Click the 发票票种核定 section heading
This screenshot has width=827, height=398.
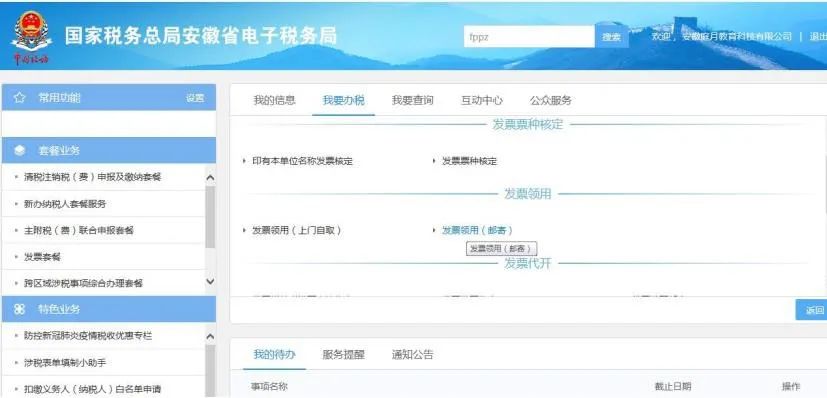pos(528,124)
